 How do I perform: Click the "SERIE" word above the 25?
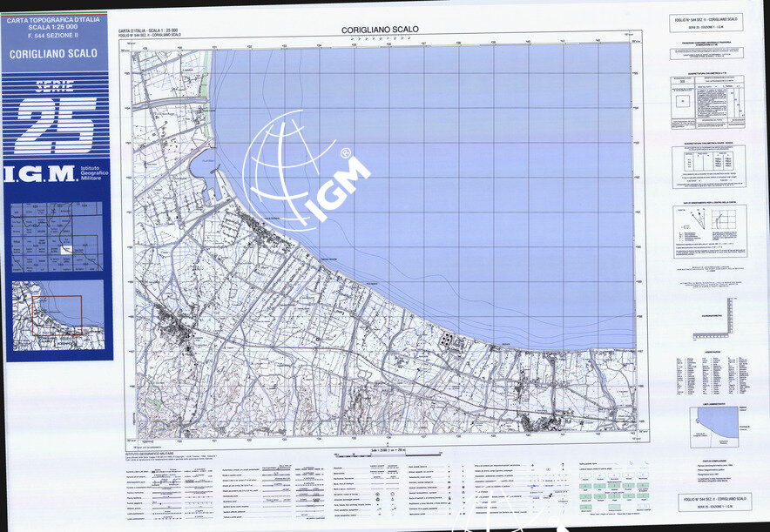56,87
